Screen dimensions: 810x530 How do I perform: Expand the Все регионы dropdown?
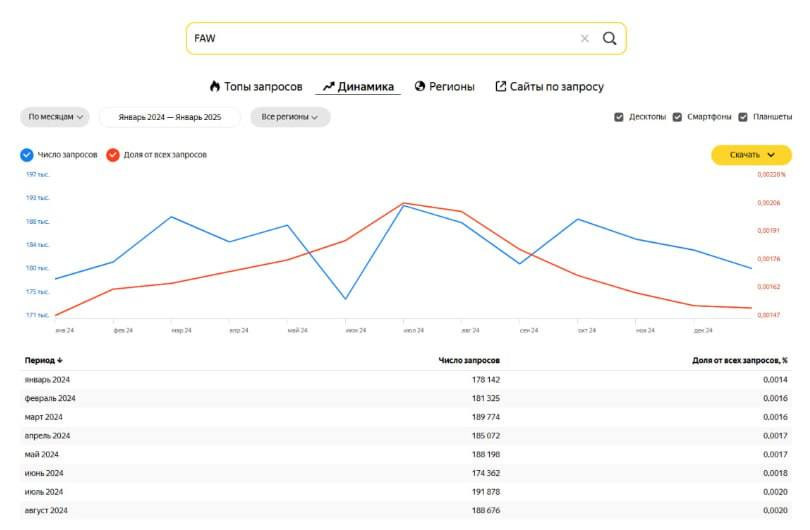click(290, 117)
